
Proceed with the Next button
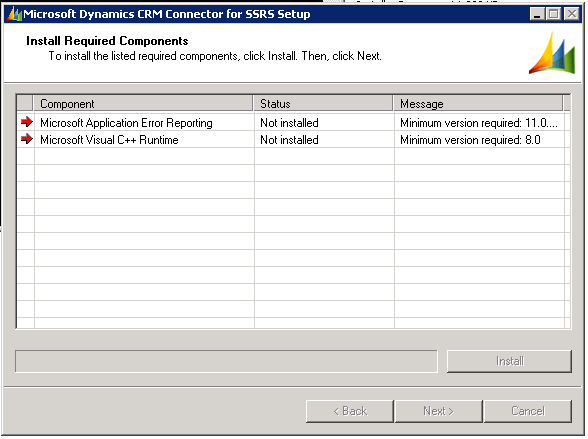tap(438, 411)
